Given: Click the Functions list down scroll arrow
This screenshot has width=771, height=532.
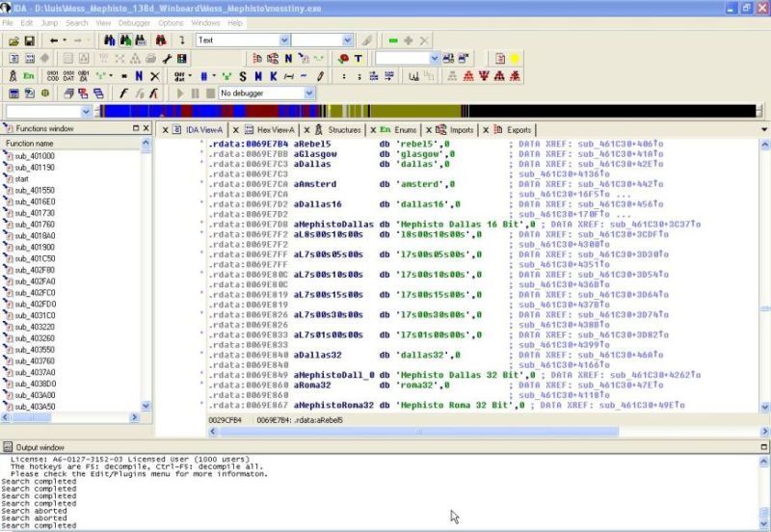Looking at the screenshot, I should pos(146,406).
